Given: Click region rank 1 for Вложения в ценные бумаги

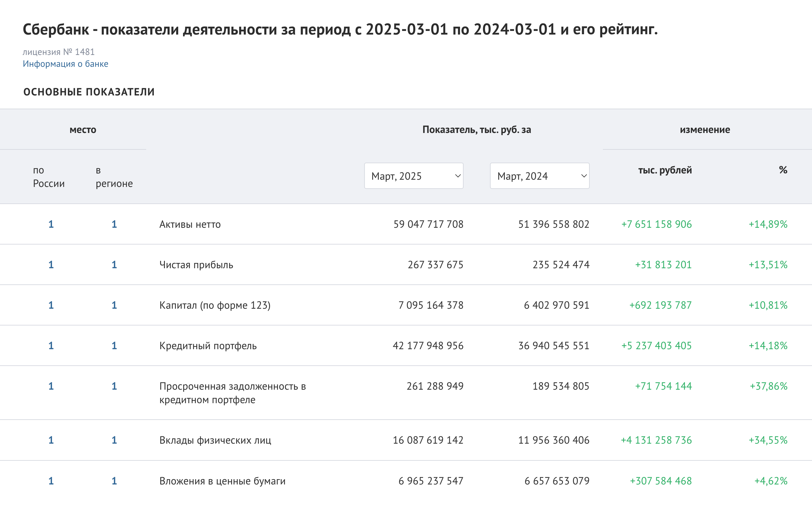Looking at the screenshot, I should pyautogui.click(x=114, y=481).
